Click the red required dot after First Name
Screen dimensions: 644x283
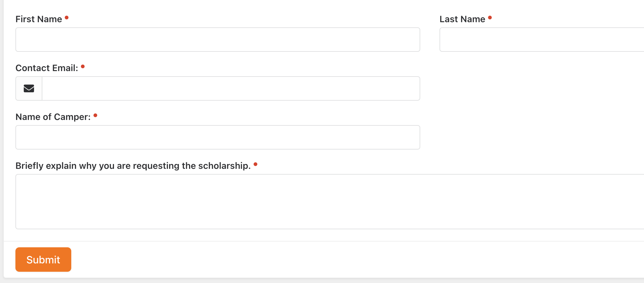pyautogui.click(x=67, y=18)
